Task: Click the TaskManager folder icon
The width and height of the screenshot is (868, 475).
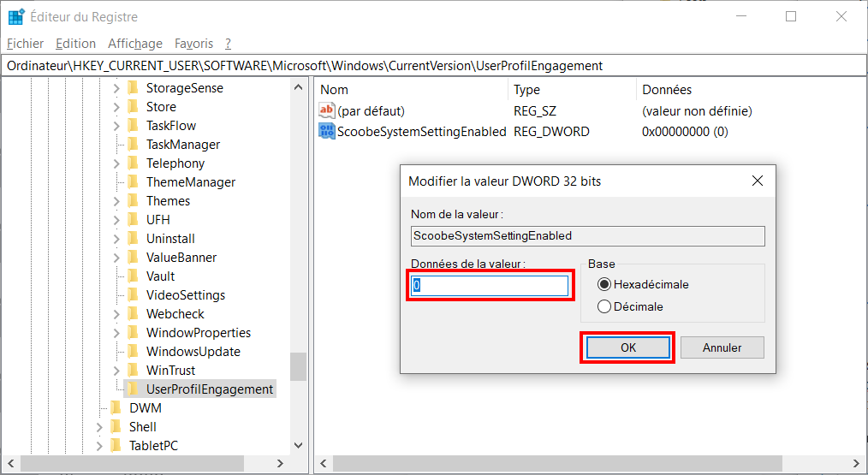Action: pyautogui.click(x=133, y=145)
